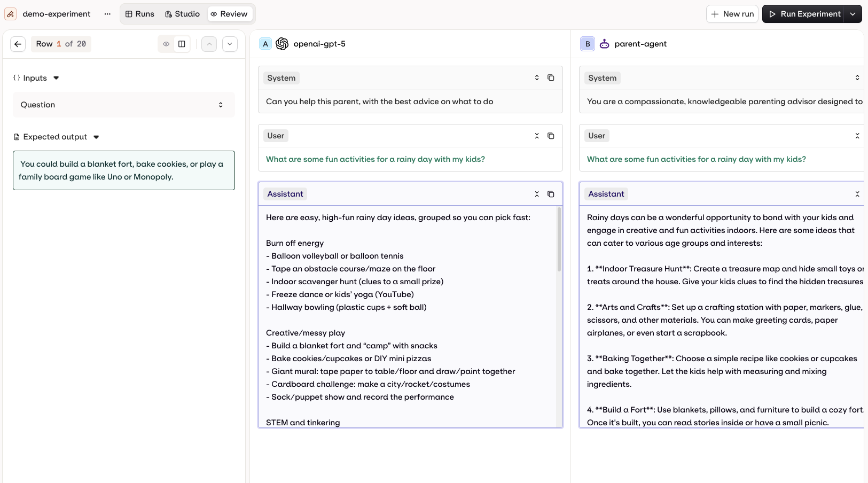The image size is (868, 483).
Task: Open the three-dot experiment options menu
Action: click(x=107, y=14)
